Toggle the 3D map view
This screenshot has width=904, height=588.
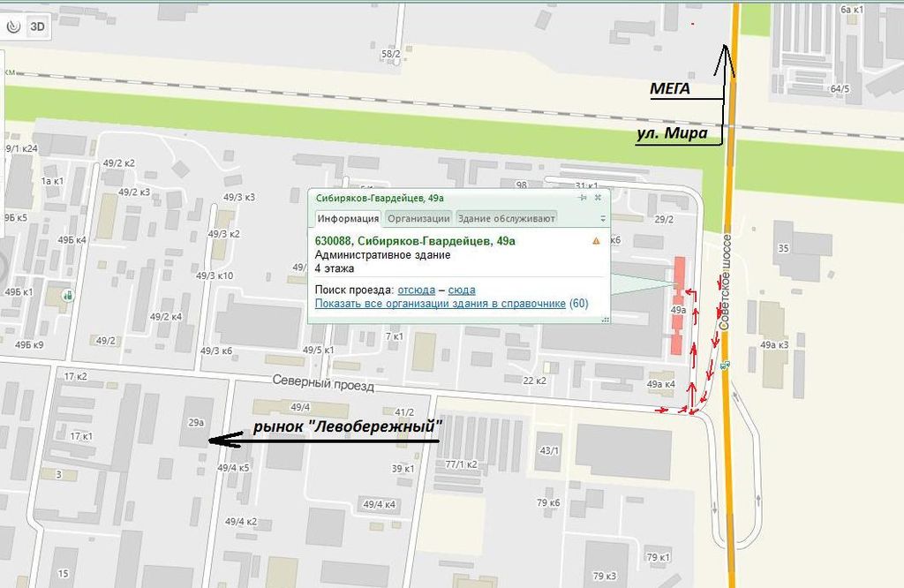coord(37,26)
